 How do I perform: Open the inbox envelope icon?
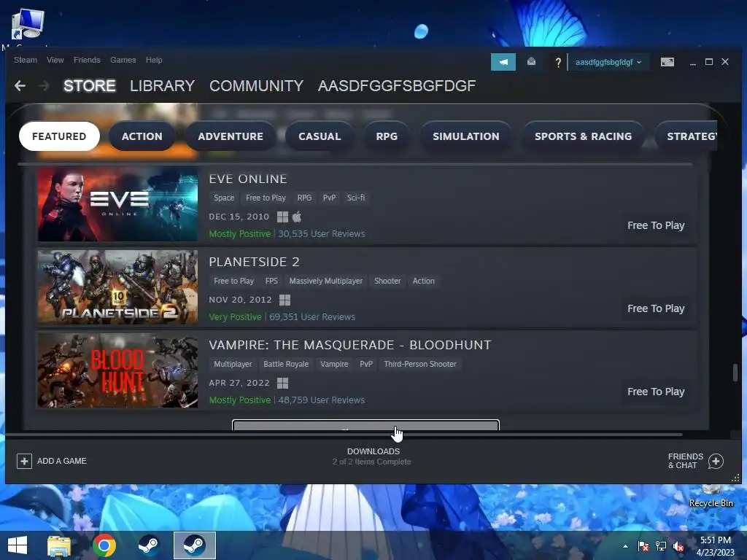tap(531, 62)
